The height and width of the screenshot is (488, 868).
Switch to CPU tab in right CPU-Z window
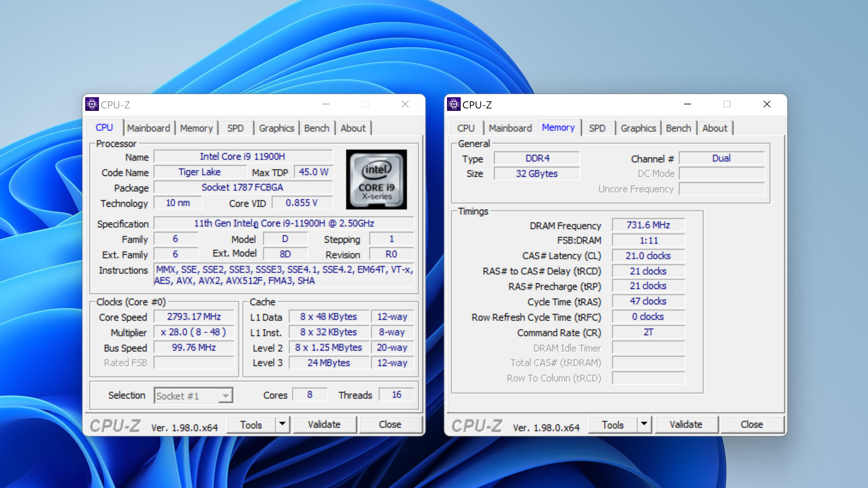click(x=466, y=128)
